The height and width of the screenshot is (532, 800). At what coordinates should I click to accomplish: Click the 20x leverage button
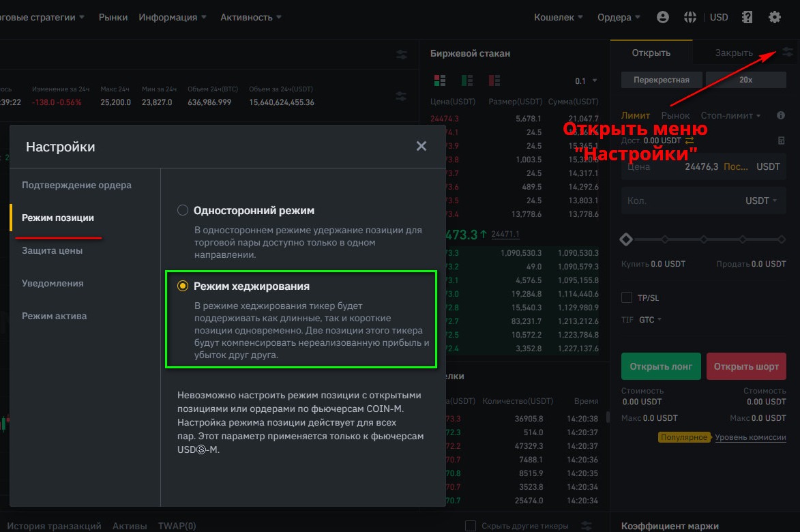tap(745, 80)
